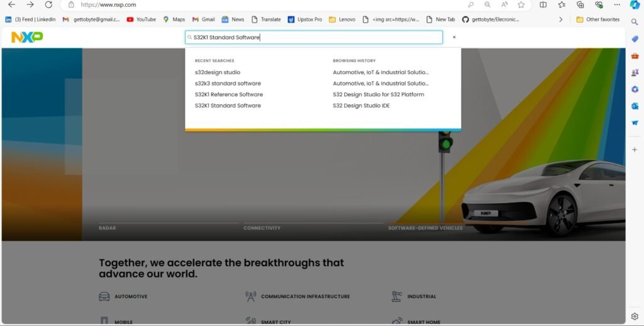Open S32 Design Studio for S32 Platform history

coord(379,94)
